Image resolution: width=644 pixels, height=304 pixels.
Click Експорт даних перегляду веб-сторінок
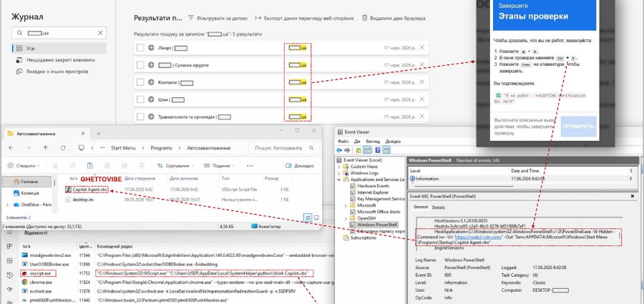click(x=304, y=18)
